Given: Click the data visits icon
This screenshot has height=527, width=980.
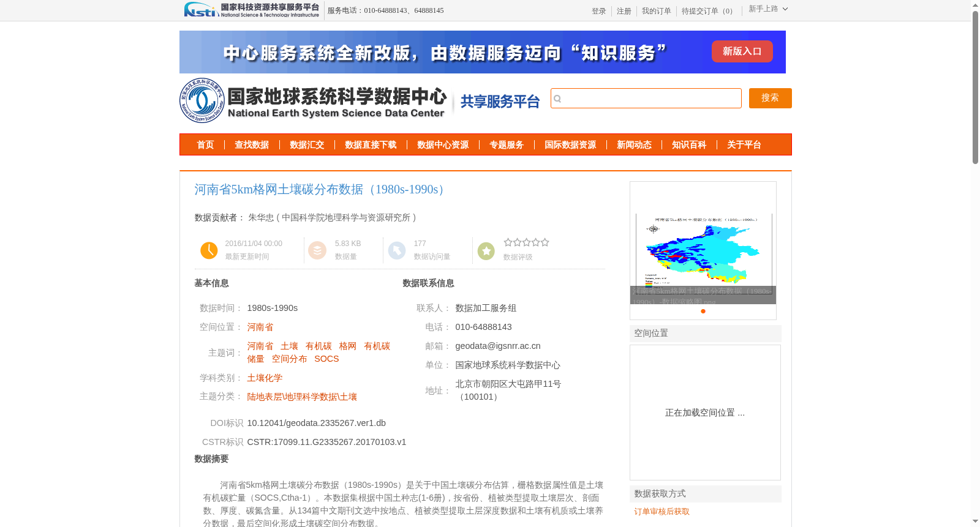Looking at the screenshot, I should click(x=397, y=250).
